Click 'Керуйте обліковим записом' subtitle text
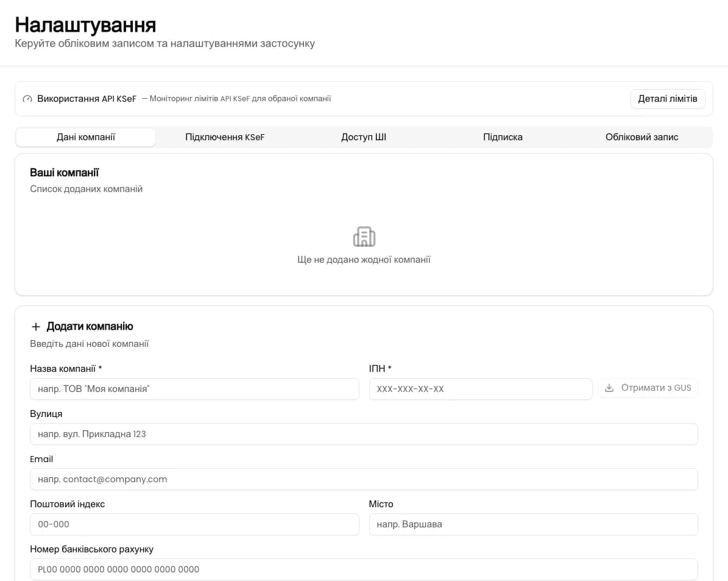 (x=165, y=43)
